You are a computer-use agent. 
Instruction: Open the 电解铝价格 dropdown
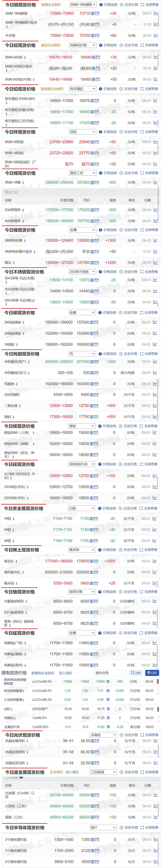(83, 45)
